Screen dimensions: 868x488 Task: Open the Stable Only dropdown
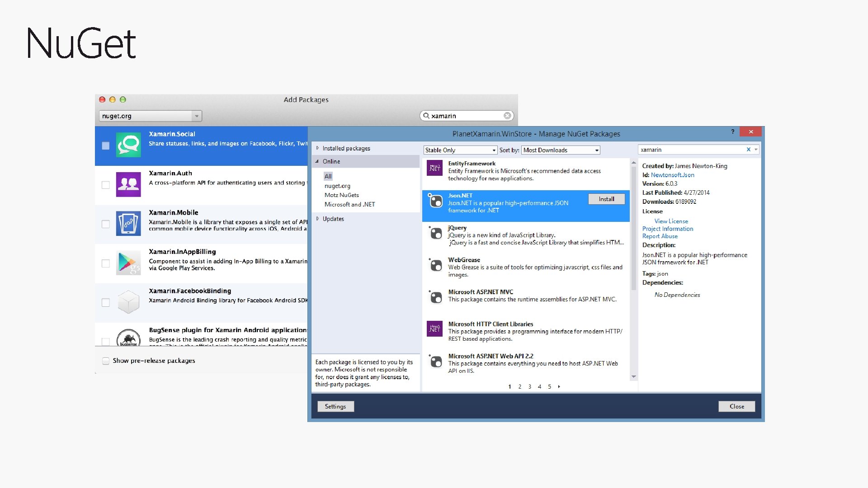coord(460,150)
